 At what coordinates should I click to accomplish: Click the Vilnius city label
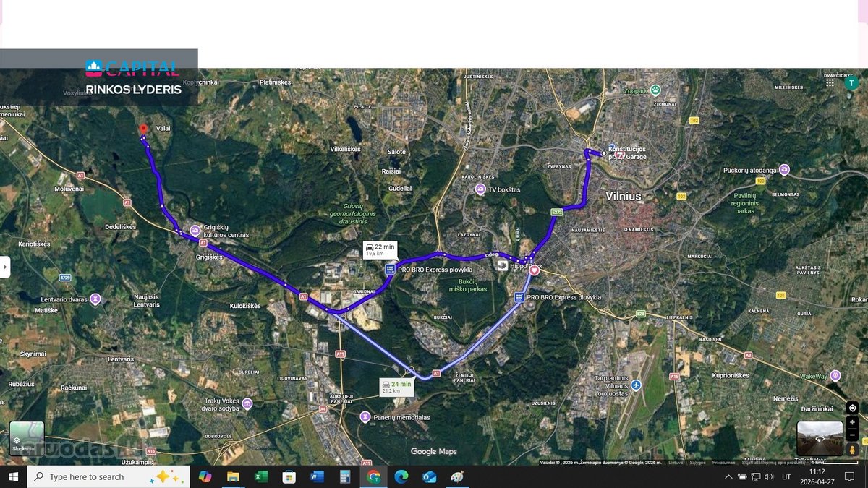[x=624, y=196]
